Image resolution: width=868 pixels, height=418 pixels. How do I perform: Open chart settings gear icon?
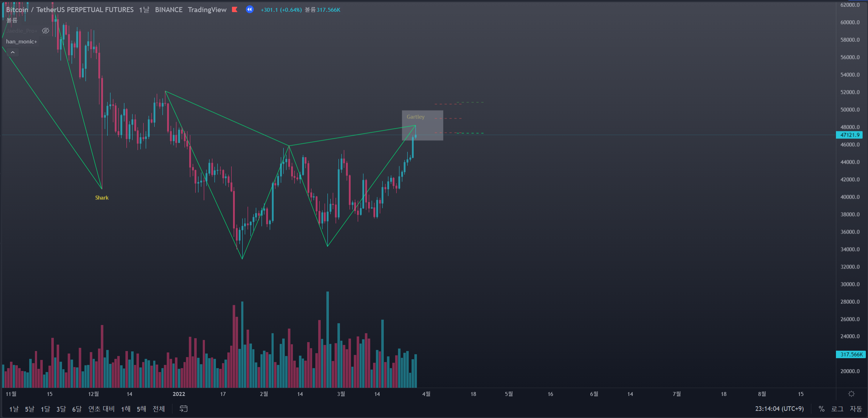pyautogui.click(x=851, y=394)
